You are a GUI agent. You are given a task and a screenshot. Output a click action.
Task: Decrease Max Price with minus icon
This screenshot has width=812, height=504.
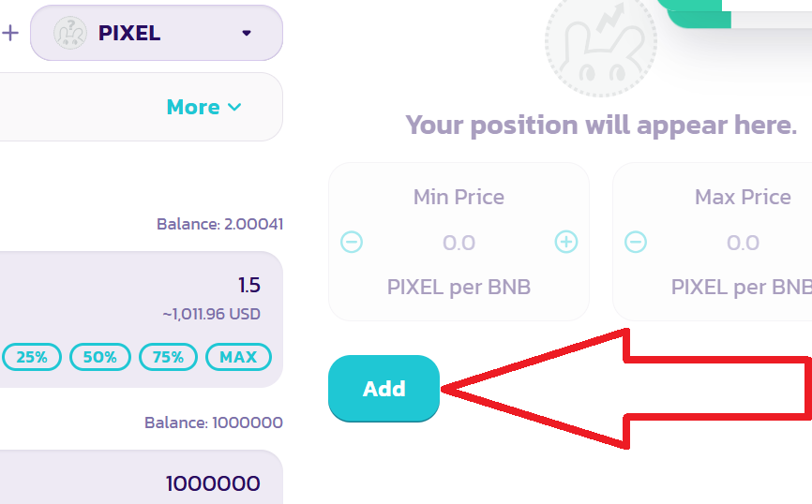636,242
